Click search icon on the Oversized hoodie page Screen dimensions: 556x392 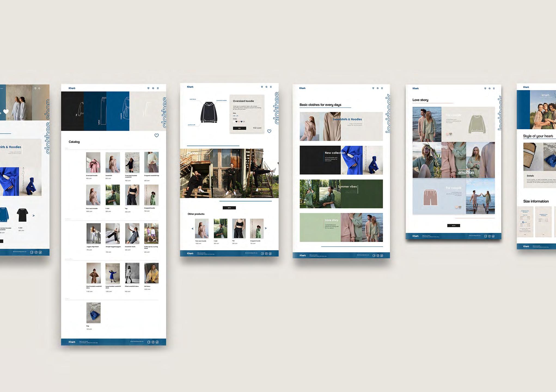tap(266, 87)
